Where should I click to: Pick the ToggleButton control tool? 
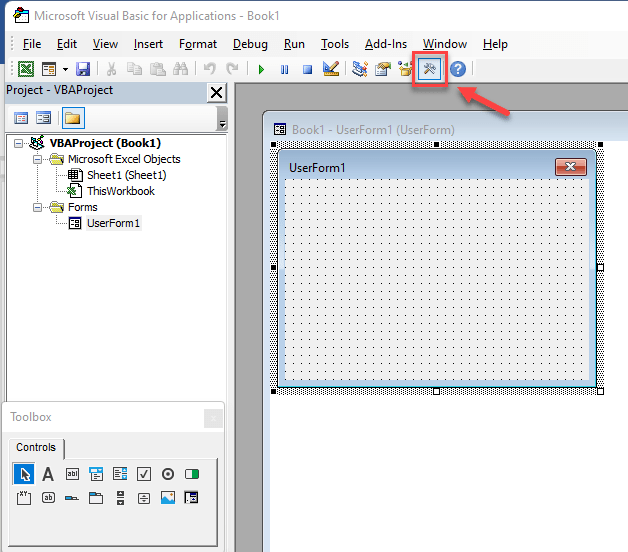click(x=192, y=474)
